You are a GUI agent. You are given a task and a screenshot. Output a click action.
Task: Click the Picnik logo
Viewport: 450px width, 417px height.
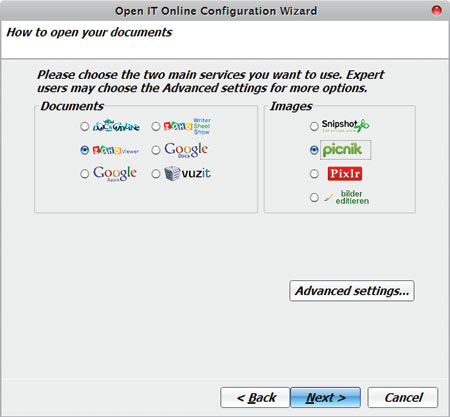[x=345, y=150]
